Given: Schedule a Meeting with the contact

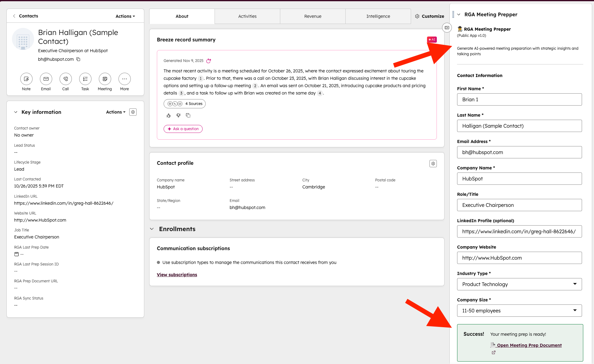Looking at the screenshot, I should point(105,79).
